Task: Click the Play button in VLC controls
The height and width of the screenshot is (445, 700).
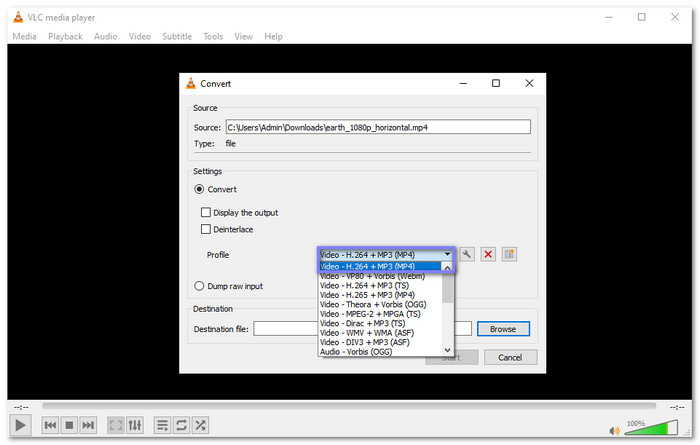Action: 20,425
